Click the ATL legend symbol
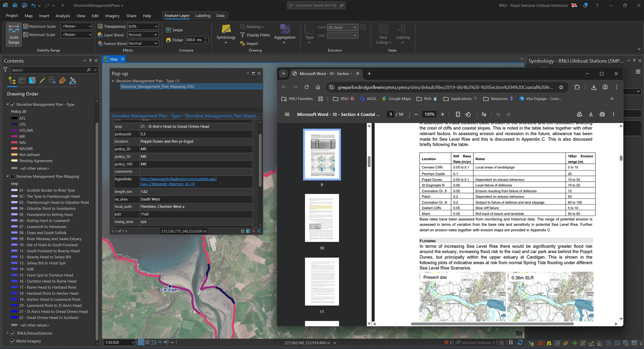Image resolution: width=644 pixels, height=349 pixels. coord(14,118)
